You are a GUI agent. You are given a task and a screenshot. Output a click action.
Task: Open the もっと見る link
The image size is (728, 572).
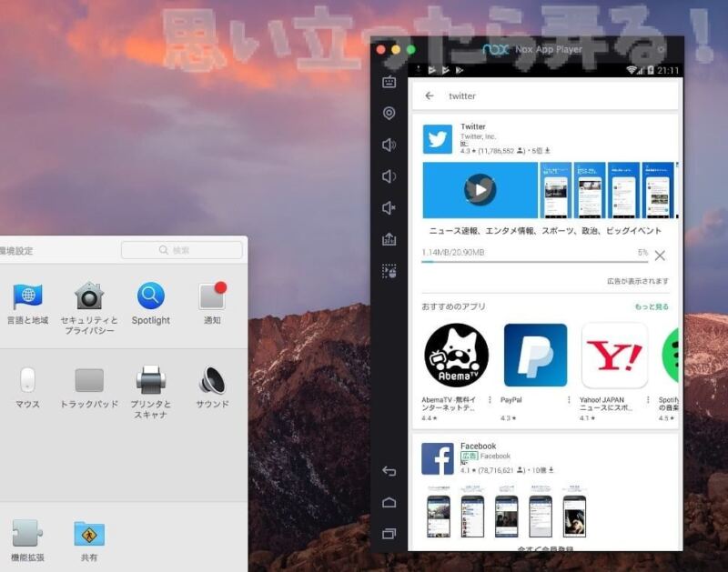point(652,306)
